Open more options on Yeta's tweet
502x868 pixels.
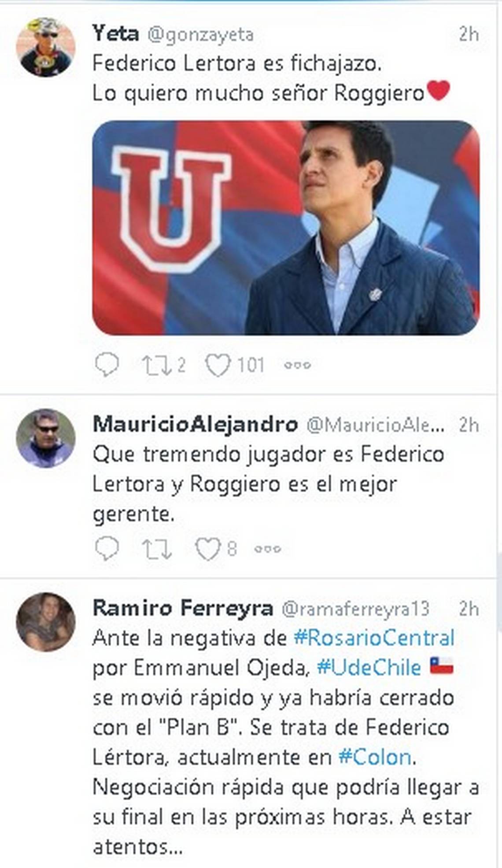298,365
